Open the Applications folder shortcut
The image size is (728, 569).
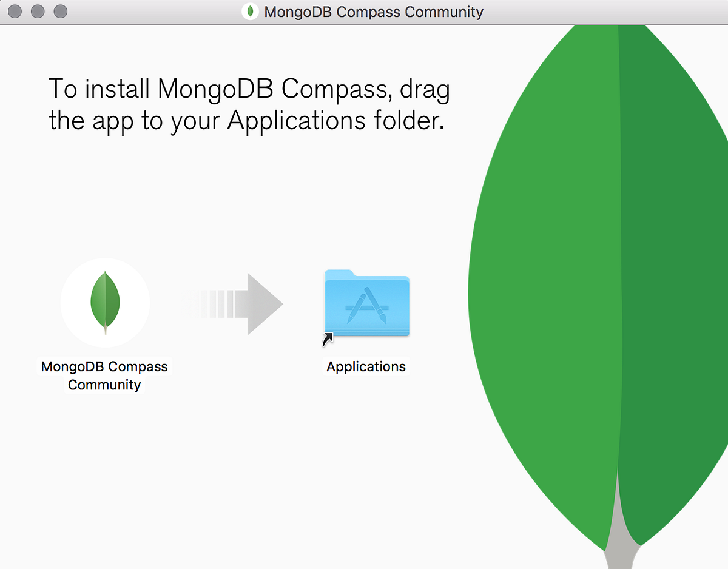pyautogui.click(x=366, y=303)
